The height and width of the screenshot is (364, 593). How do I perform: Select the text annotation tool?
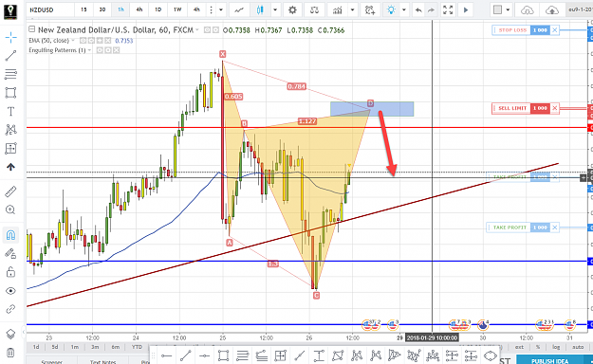click(x=10, y=111)
